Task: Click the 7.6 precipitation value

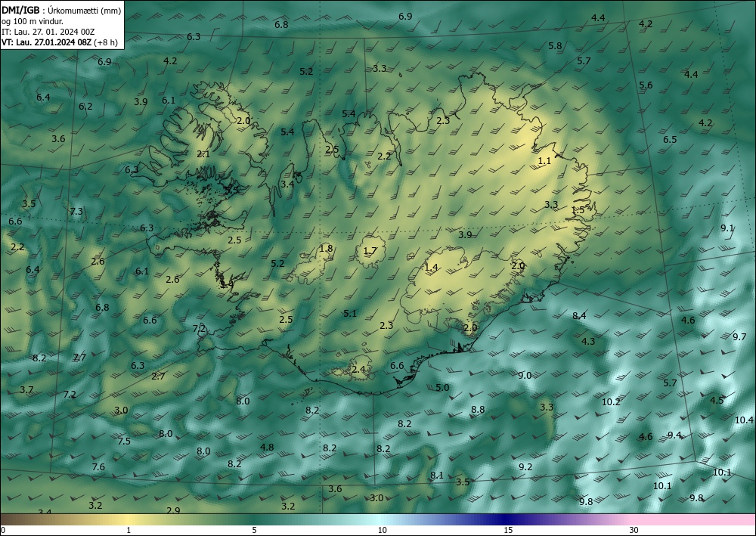Action: point(98,467)
